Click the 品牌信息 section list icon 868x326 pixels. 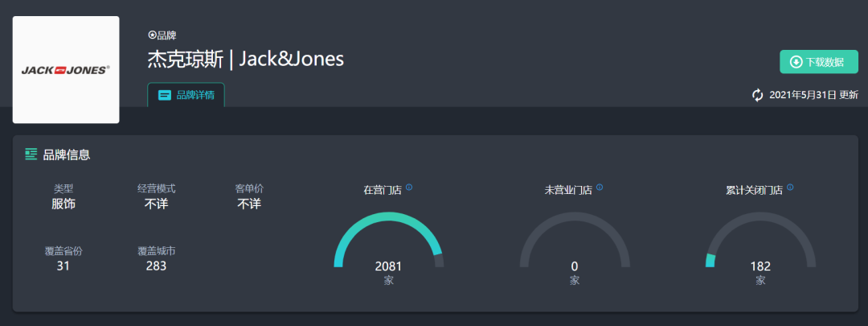point(31,154)
